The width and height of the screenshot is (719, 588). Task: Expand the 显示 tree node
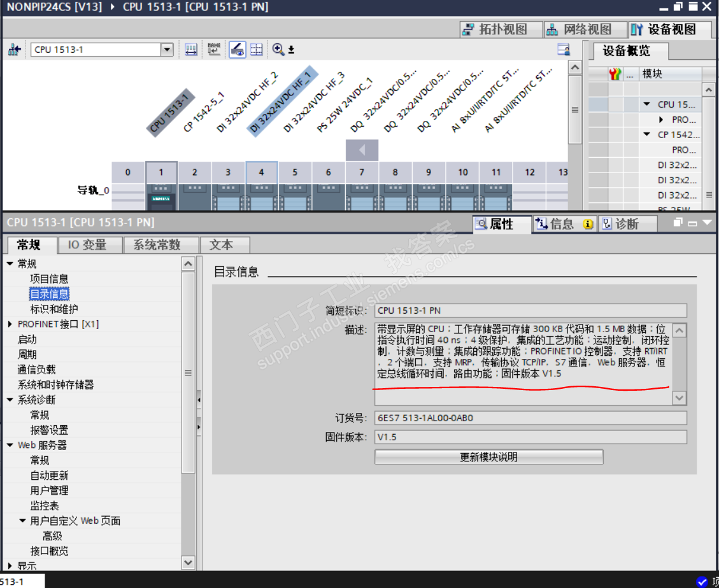click(10, 566)
